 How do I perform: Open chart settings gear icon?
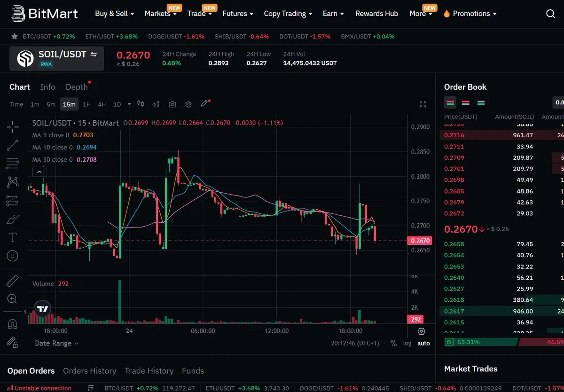pos(188,104)
